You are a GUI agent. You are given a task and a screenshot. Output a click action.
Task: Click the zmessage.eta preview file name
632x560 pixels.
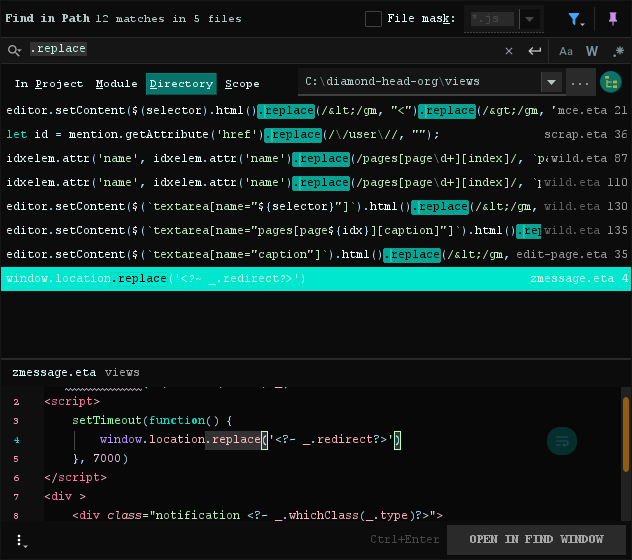click(x=54, y=372)
